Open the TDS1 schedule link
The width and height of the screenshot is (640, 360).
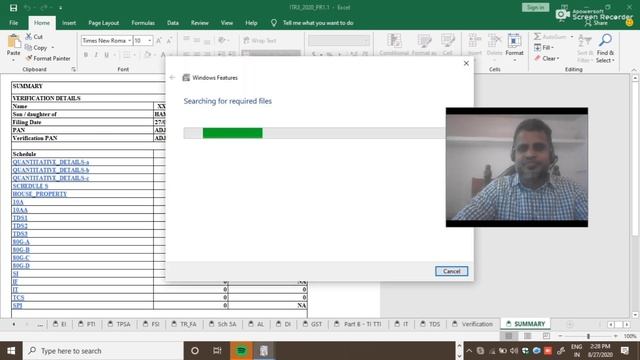click(20, 218)
